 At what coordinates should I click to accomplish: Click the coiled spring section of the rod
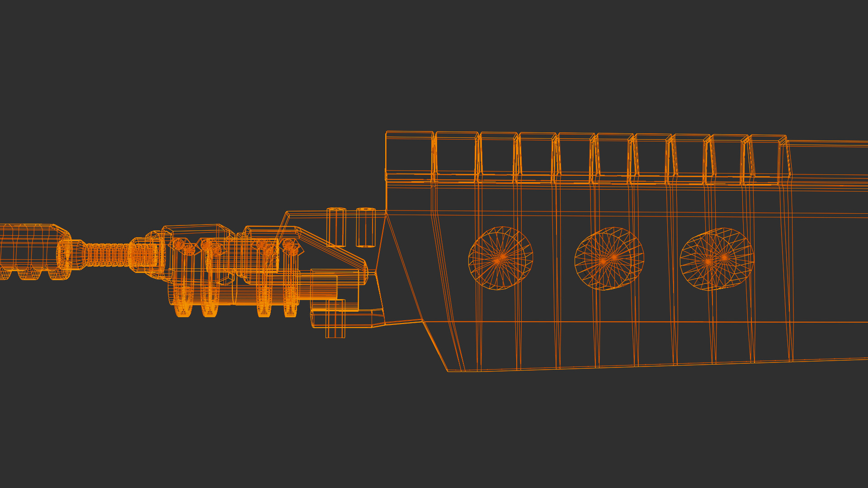[x=106, y=255]
